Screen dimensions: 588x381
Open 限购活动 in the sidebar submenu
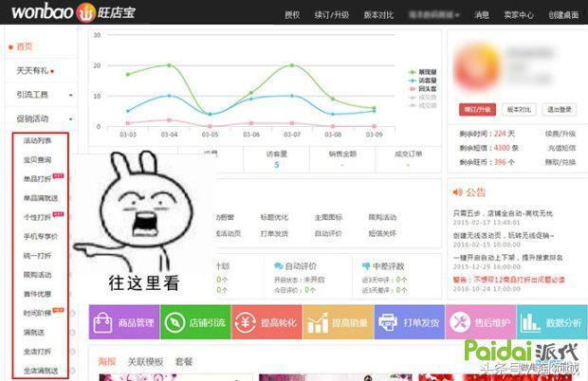click(38, 275)
